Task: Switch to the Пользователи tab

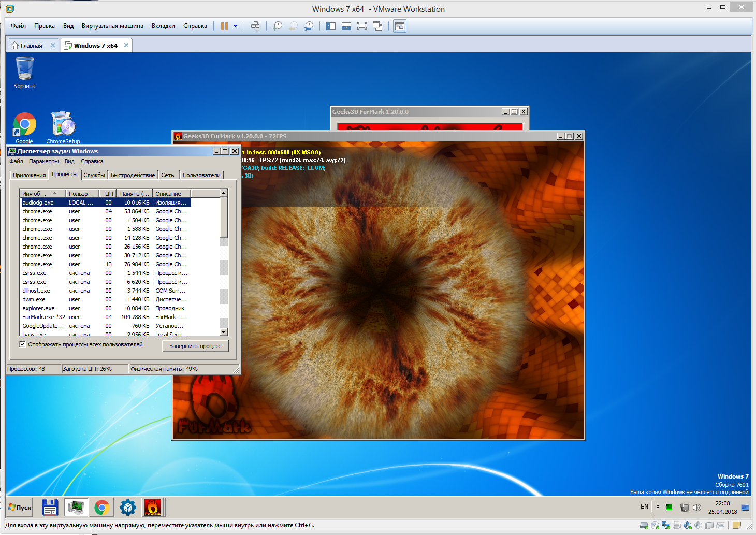Action: coord(201,175)
